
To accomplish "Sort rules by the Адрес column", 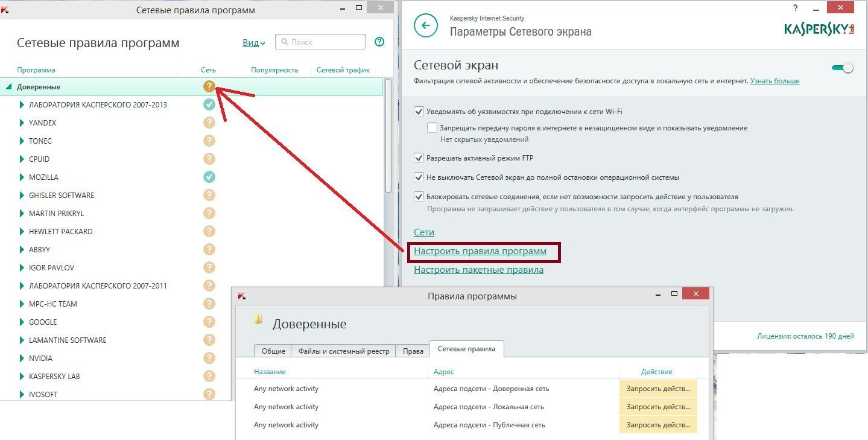I will tap(444, 372).
